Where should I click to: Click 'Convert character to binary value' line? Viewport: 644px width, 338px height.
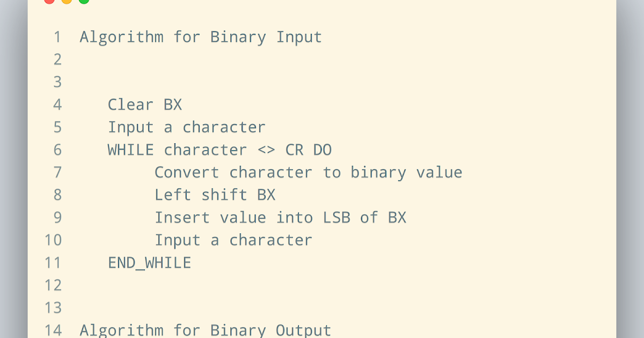pos(309,172)
